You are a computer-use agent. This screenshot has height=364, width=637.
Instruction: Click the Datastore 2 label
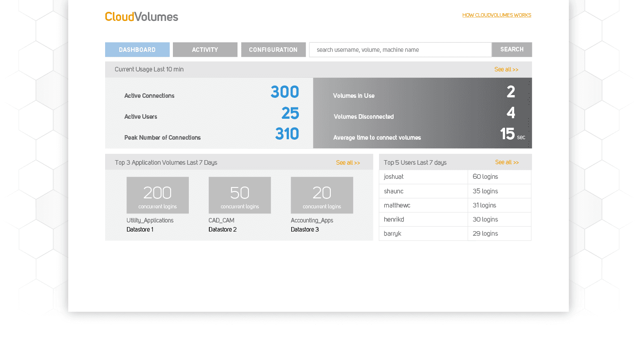(222, 229)
